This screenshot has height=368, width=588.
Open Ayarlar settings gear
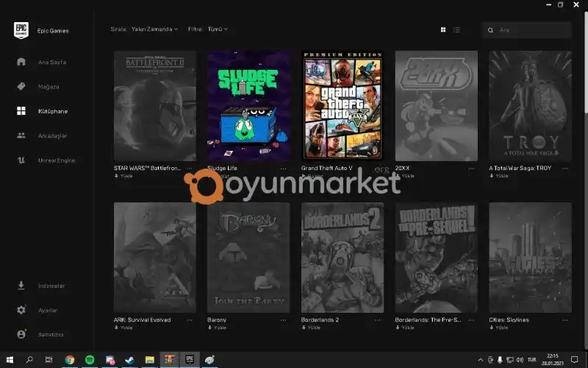click(x=47, y=310)
